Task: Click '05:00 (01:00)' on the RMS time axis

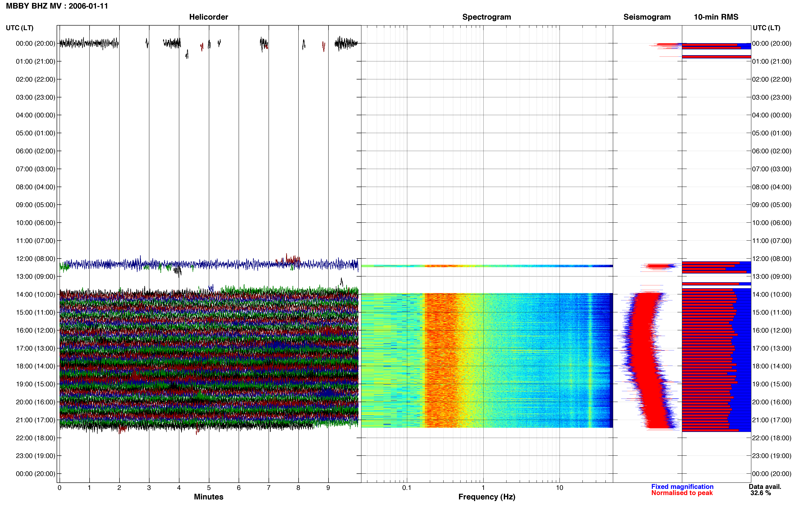Action: pos(772,133)
